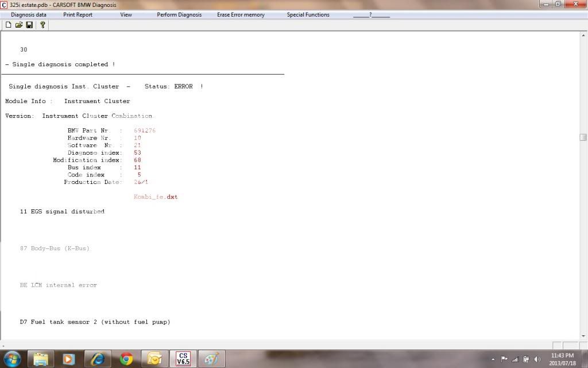
Task: Open the Special Functions menu
Action: point(308,15)
